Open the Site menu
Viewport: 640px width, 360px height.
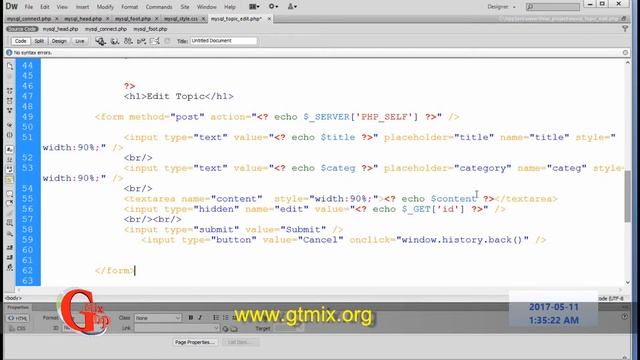185,7
